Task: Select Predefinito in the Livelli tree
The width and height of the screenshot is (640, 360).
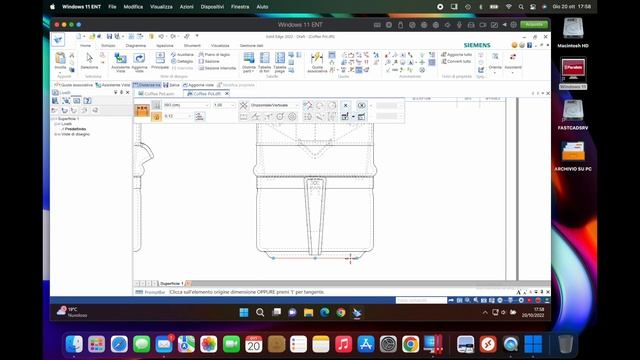Action: tap(76, 129)
